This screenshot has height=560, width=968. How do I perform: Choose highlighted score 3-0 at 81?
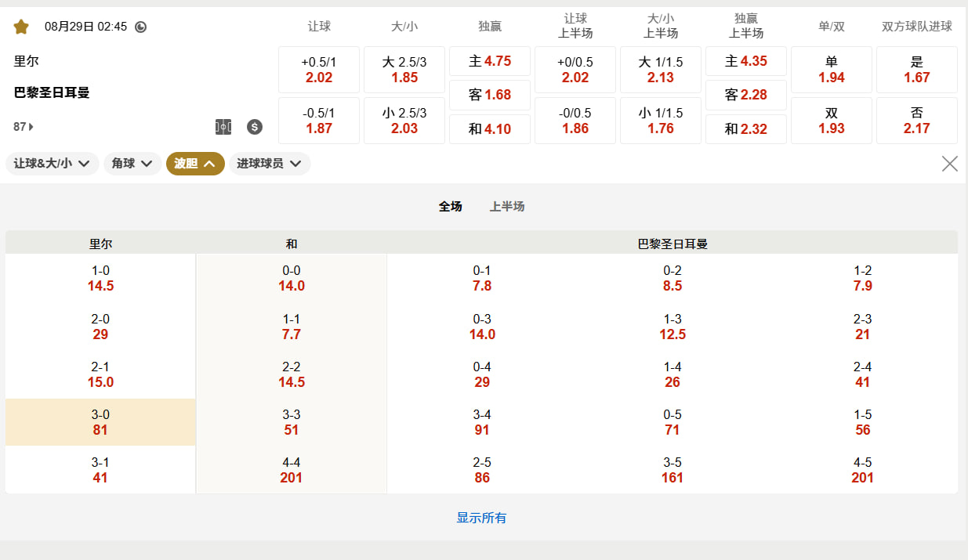click(100, 422)
